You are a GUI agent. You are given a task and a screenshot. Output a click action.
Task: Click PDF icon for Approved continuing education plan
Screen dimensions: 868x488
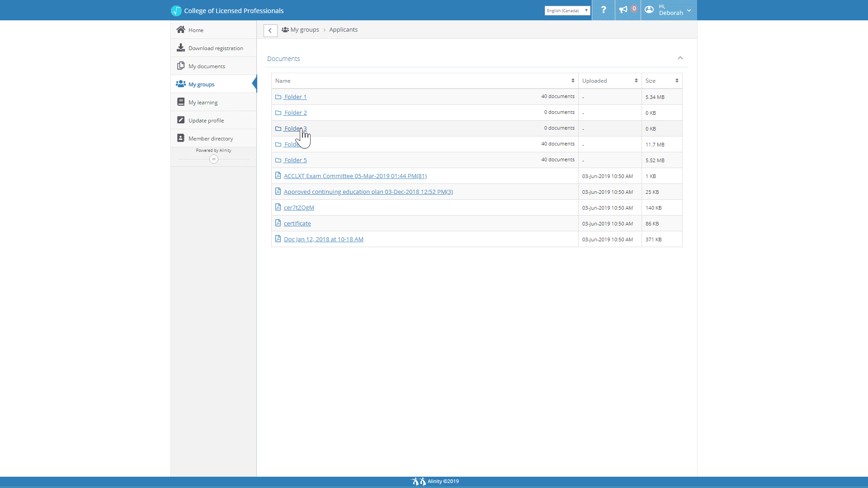tap(278, 191)
